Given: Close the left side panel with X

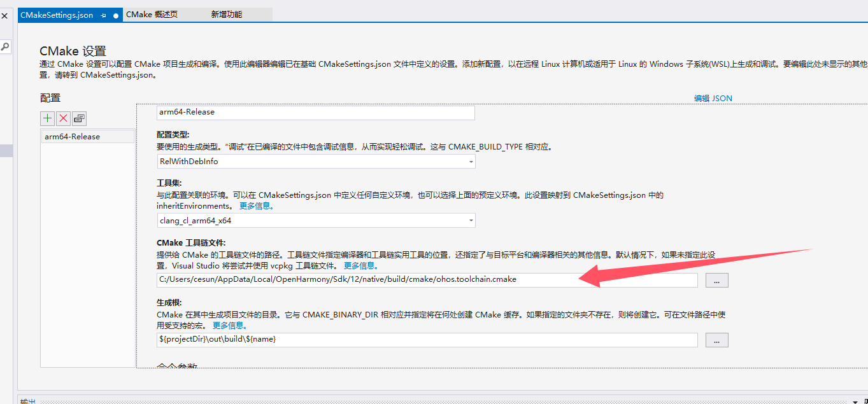Looking at the screenshot, I should 4,15.
